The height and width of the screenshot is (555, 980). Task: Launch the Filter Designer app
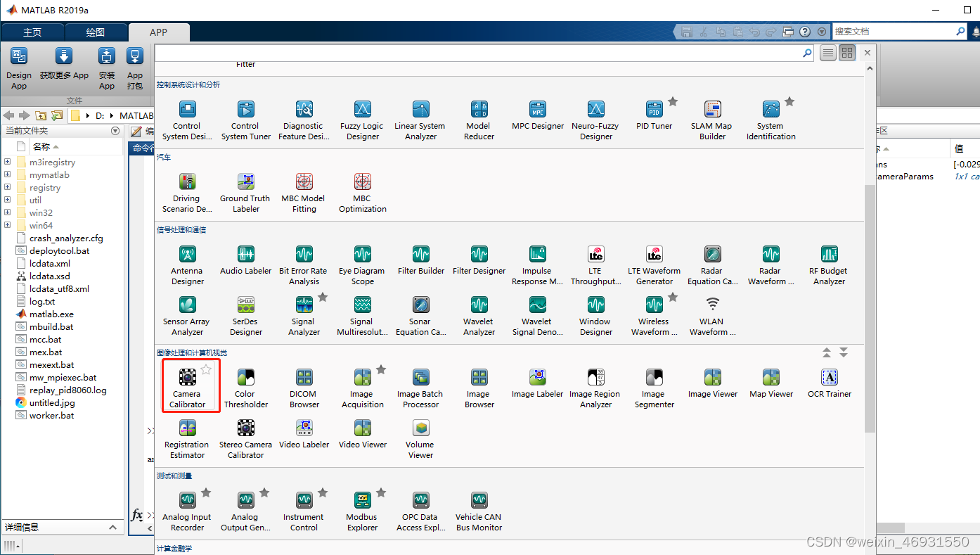(x=479, y=260)
